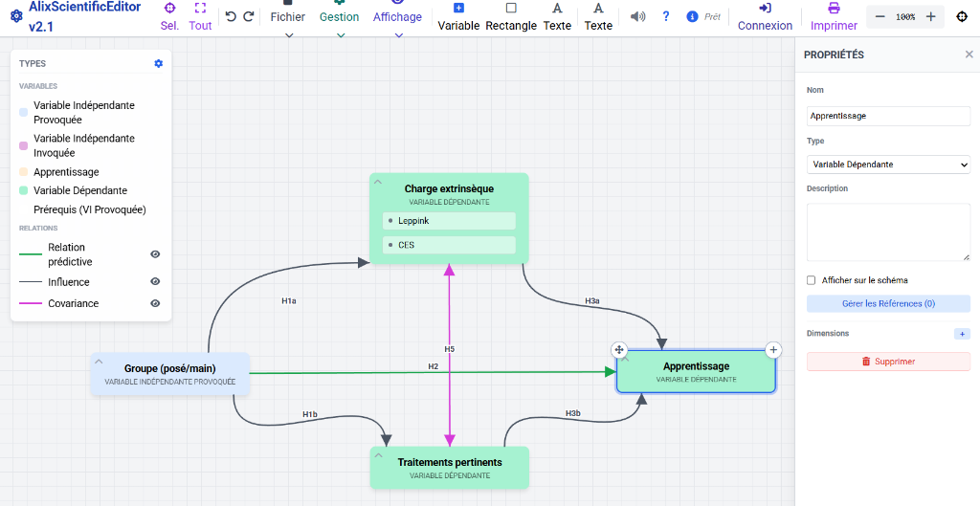This screenshot has height=506, width=980.
Task: Collapse the Apprentissage node chevron
Action: click(624, 359)
